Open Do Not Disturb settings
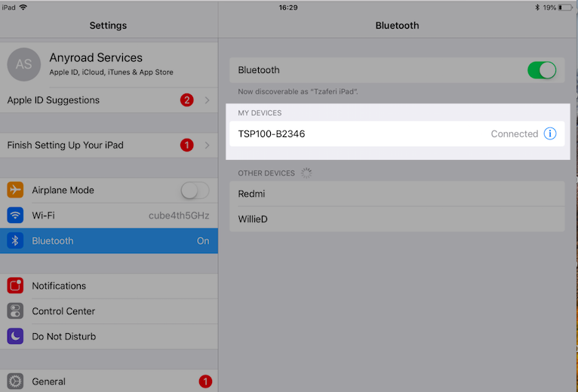 109,336
